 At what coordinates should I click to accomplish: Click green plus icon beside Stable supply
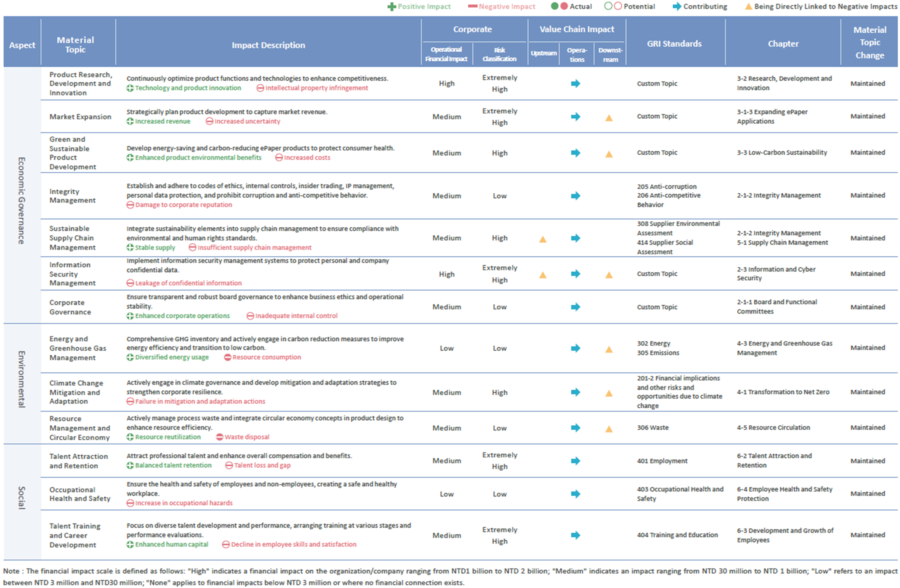point(130,248)
